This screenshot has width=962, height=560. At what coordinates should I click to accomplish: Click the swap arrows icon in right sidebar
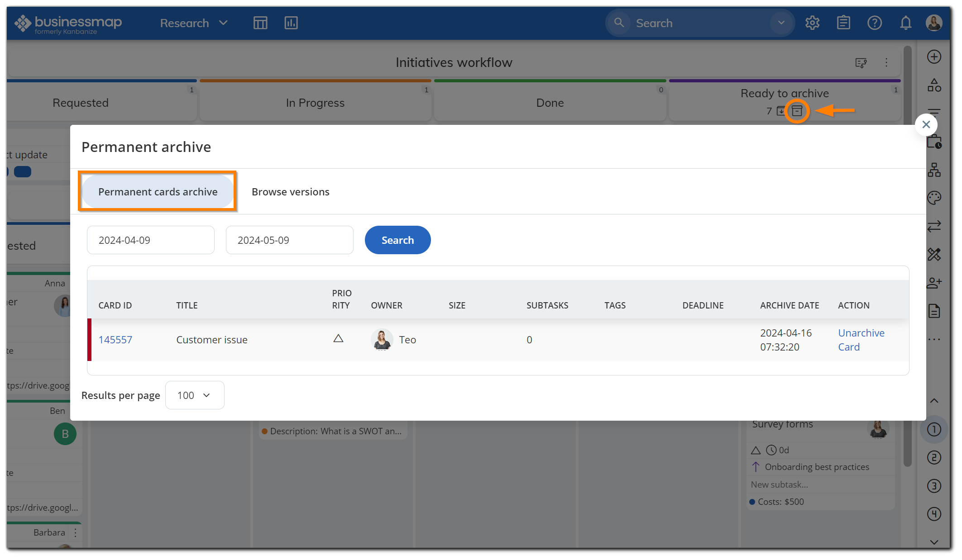934,226
